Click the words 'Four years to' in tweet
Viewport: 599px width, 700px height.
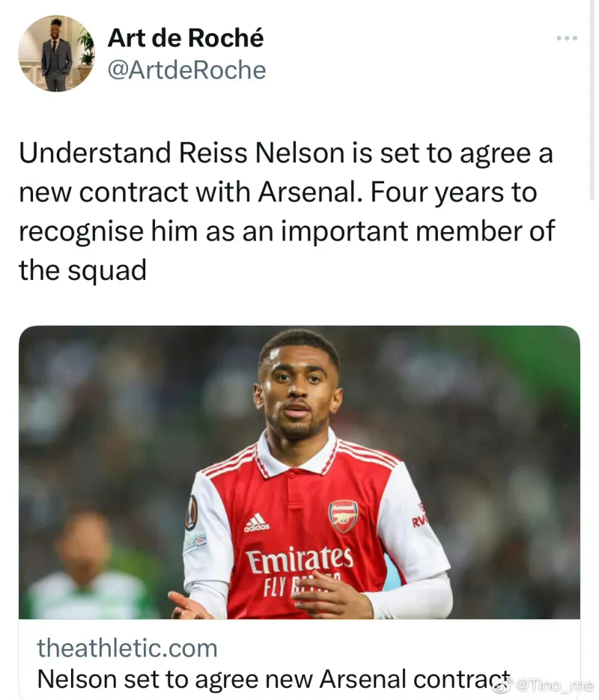[x=454, y=192]
